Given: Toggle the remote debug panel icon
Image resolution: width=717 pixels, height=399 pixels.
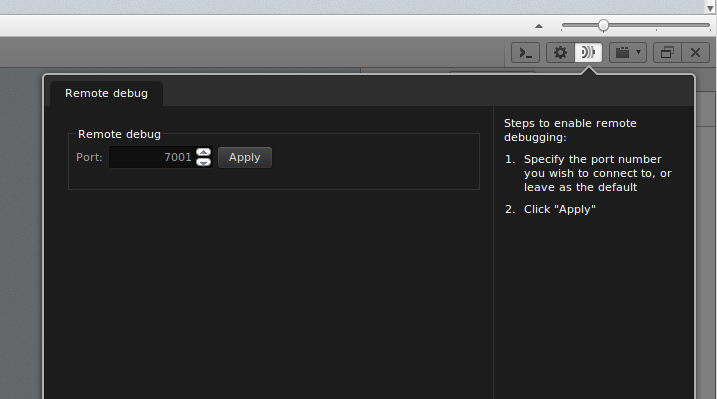Looking at the screenshot, I should point(588,53).
